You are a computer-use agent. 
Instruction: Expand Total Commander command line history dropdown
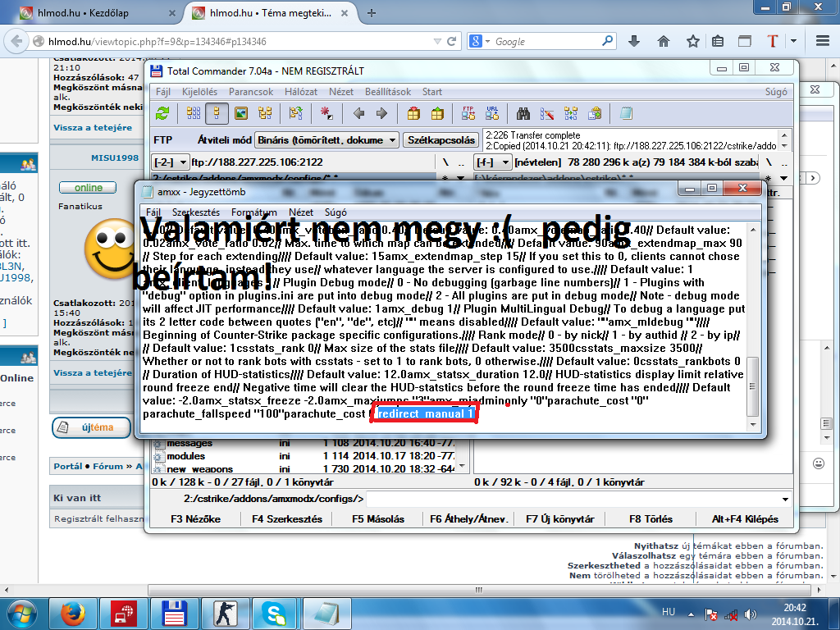(785, 500)
